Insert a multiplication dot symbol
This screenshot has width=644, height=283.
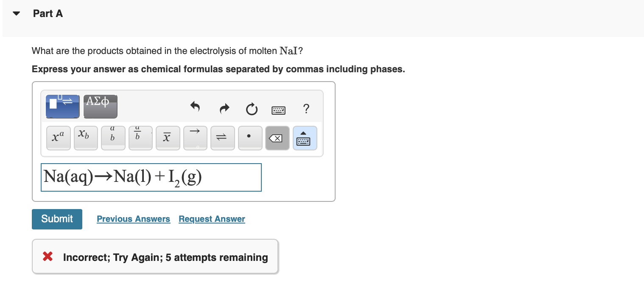(250, 138)
